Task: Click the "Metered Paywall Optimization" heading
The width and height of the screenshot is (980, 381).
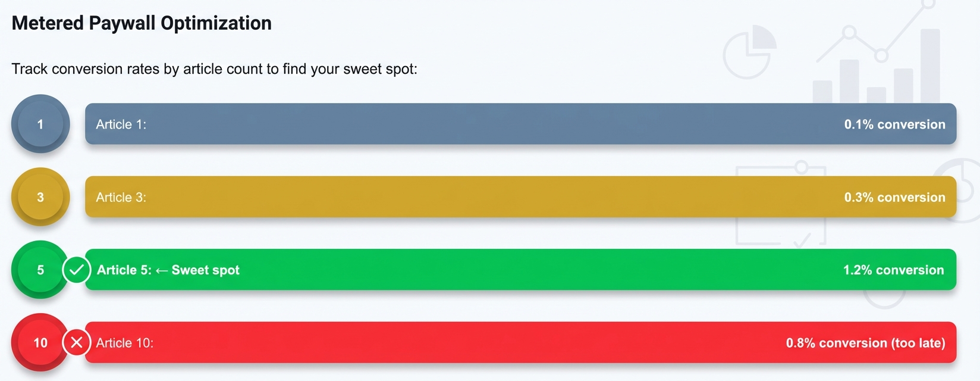Action: (142, 23)
